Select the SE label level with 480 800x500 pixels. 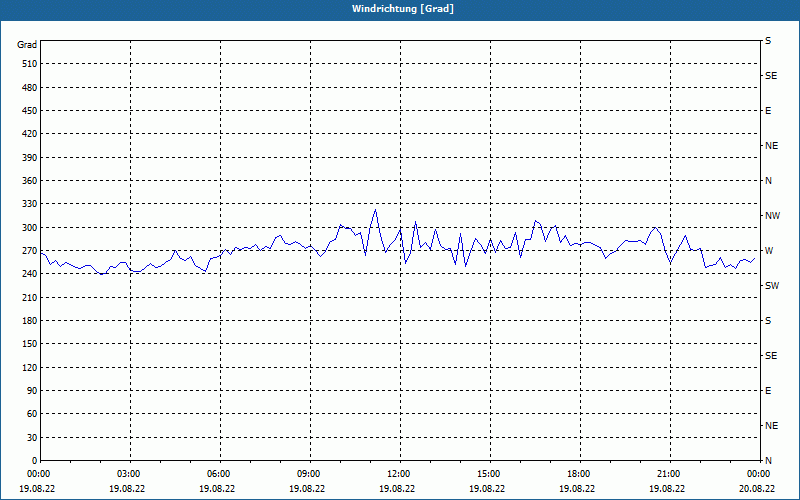[771, 76]
